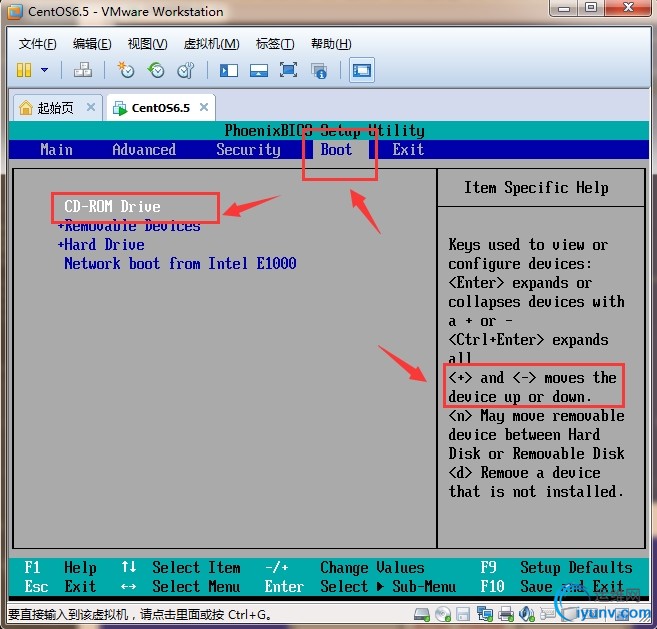Select CD-ROM Drive boot entry
This screenshot has height=629, width=657.
(x=112, y=207)
